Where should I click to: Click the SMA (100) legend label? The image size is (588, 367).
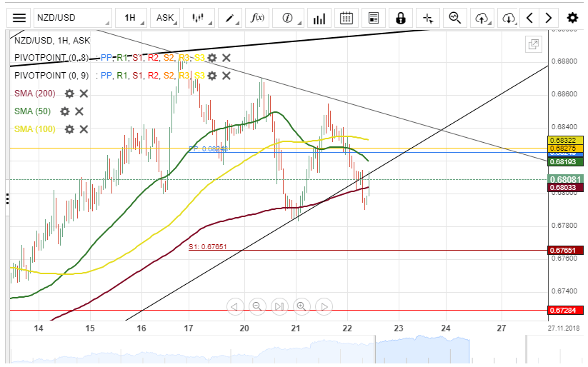35,129
